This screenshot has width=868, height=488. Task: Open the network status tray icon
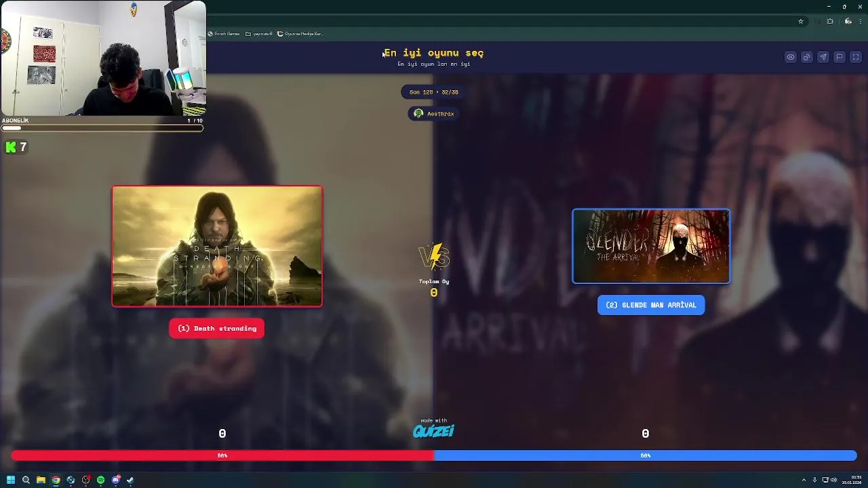pos(825,480)
